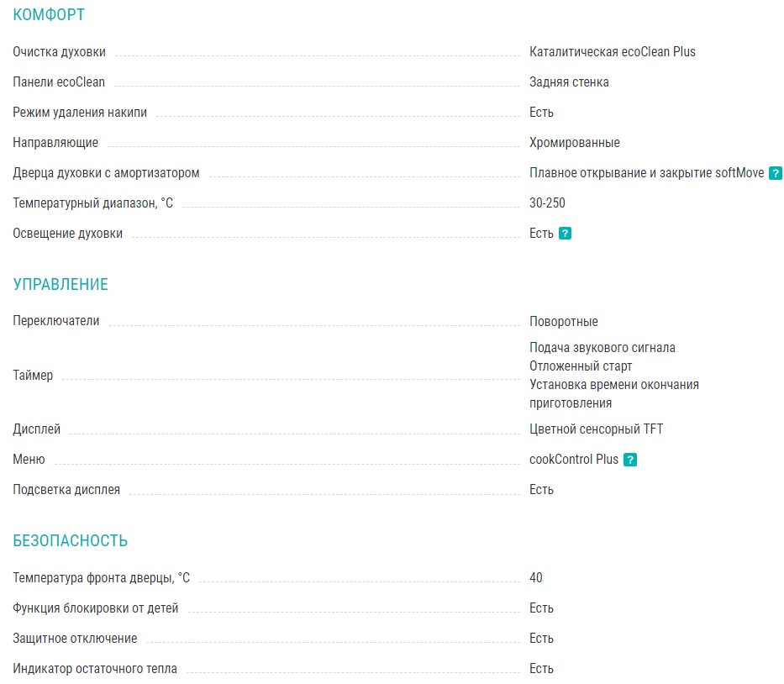Click Индикатор остаточного тепла label
The height and width of the screenshot is (684, 784).
pyautogui.click(x=95, y=669)
